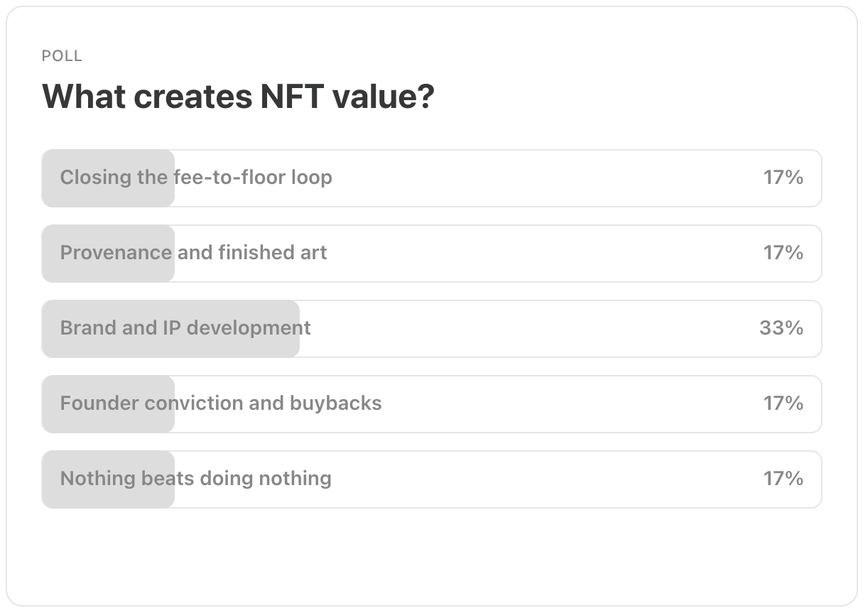Select 'Nothing beats doing nothing' option

432,479
